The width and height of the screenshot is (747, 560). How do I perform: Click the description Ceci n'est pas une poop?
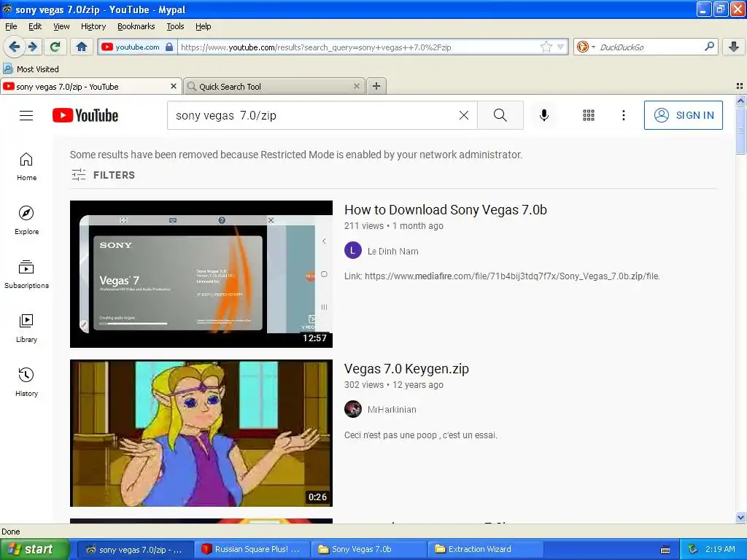point(421,435)
